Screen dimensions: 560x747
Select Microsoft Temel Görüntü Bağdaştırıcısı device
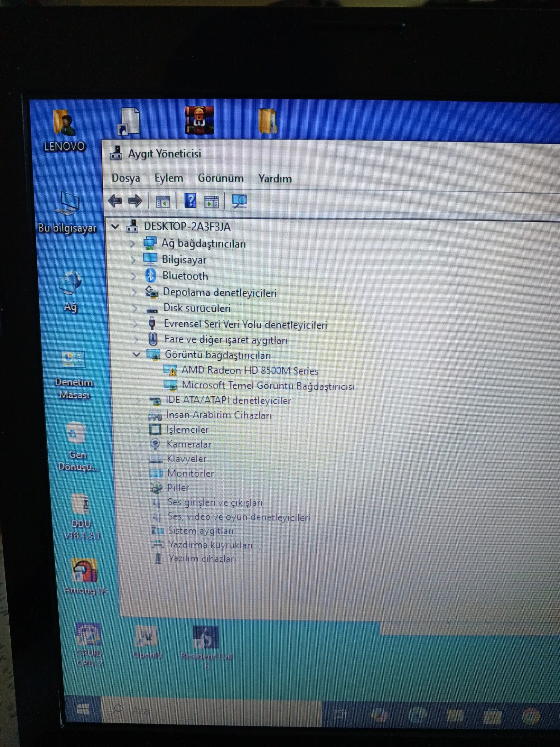click(x=268, y=386)
